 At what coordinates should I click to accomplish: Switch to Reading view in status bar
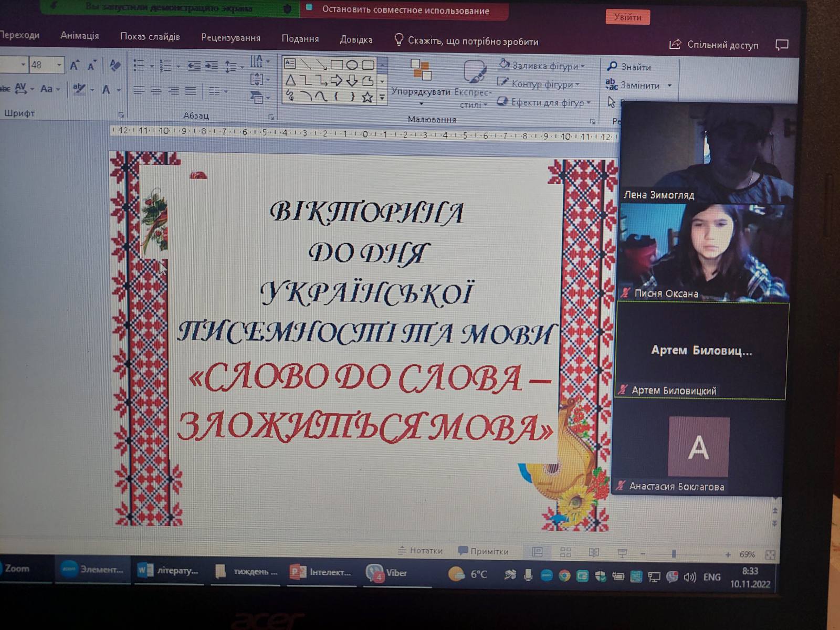594,552
